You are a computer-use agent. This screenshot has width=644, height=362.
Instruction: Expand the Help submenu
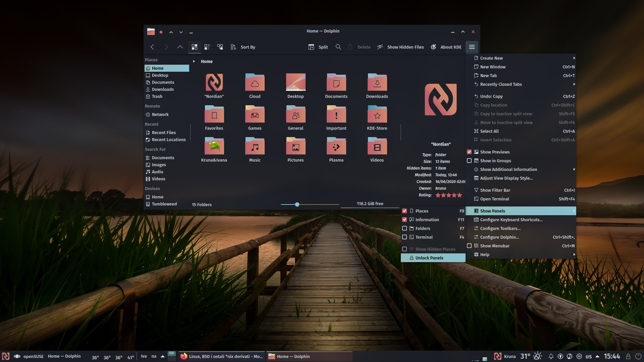point(521,254)
